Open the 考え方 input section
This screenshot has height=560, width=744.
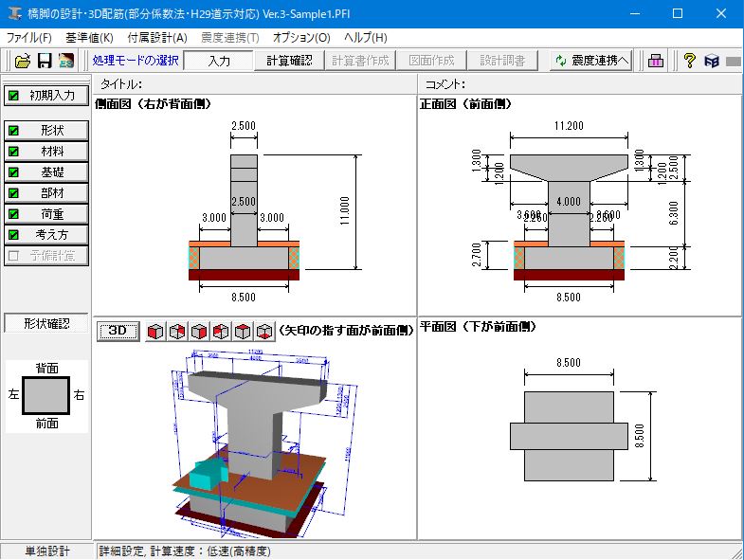(x=46, y=234)
